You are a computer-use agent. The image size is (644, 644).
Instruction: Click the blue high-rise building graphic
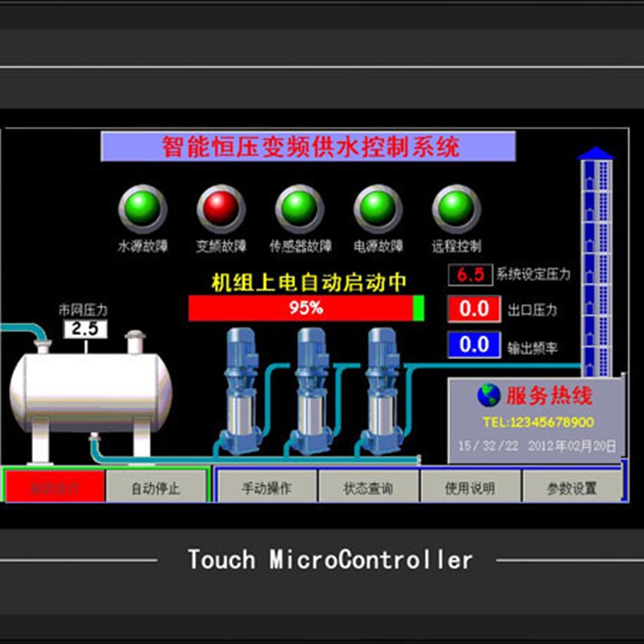pyautogui.click(x=596, y=262)
